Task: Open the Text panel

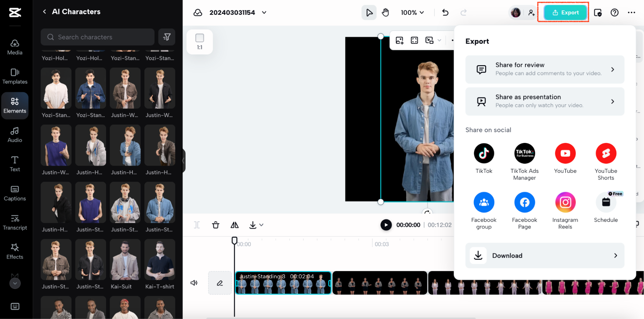Action: (15, 164)
